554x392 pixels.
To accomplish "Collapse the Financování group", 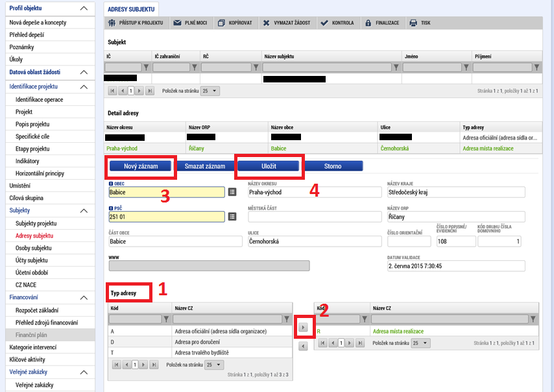I will (84, 298).
